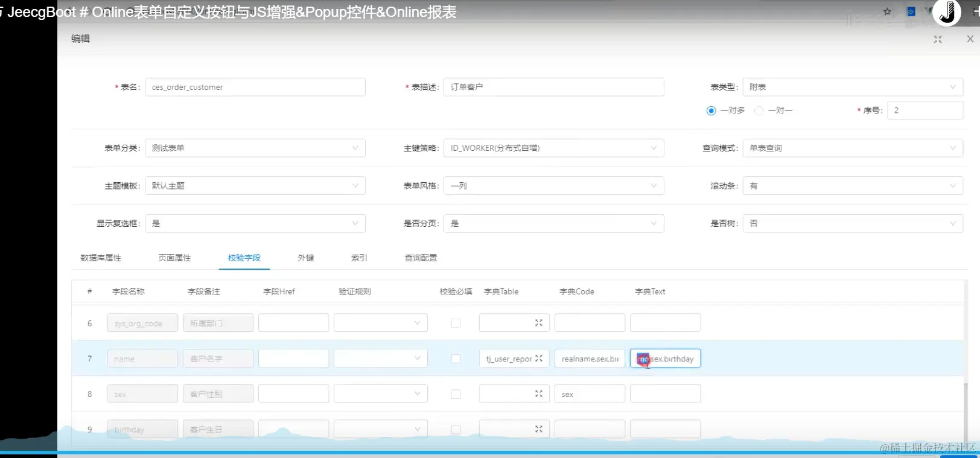Click the 字典Code column header
This screenshot has width=980, height=458.
577,291
